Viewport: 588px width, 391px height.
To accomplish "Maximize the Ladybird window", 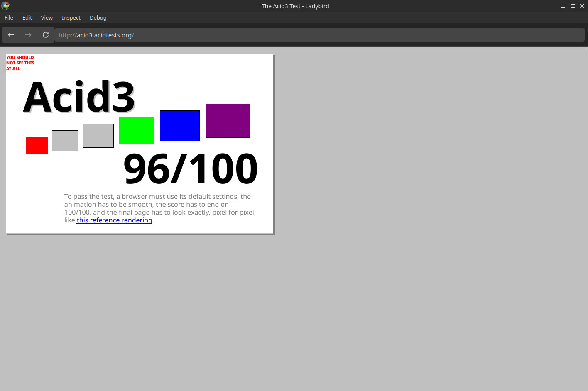I will pyautogui.click(x=573, y=6).
